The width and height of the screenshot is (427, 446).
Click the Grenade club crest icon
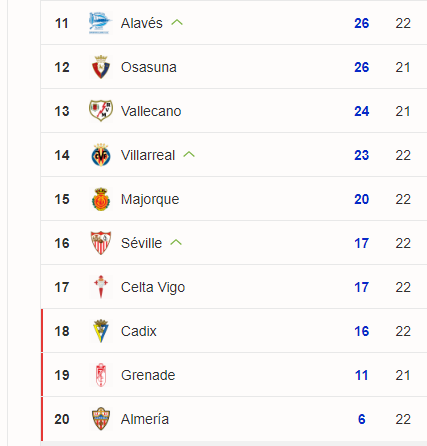(101, 375)
